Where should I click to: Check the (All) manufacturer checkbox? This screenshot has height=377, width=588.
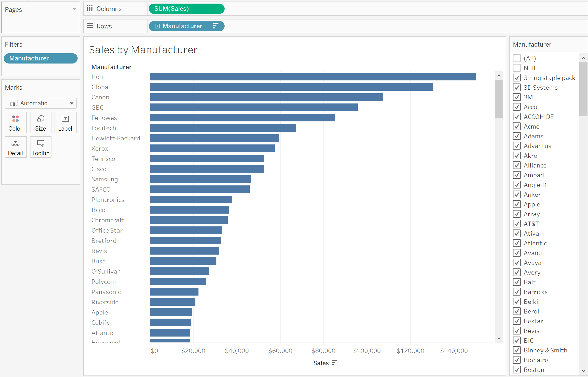(517, 58)
